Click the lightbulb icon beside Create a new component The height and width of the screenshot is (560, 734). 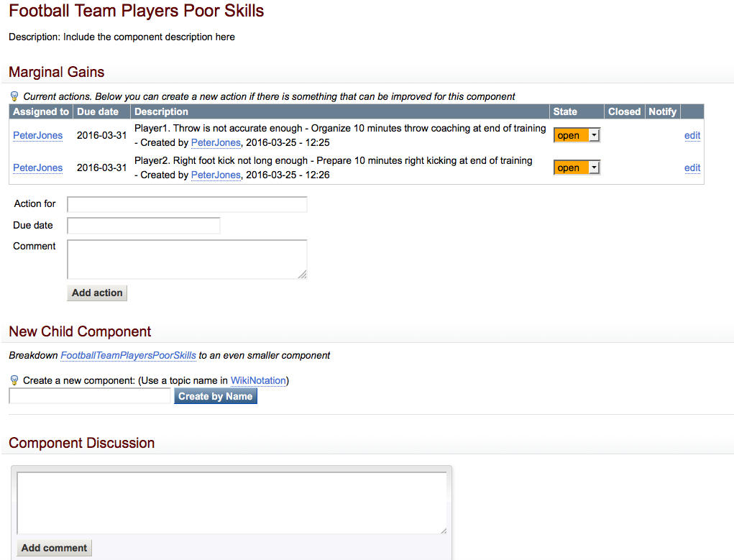(14, 380)
